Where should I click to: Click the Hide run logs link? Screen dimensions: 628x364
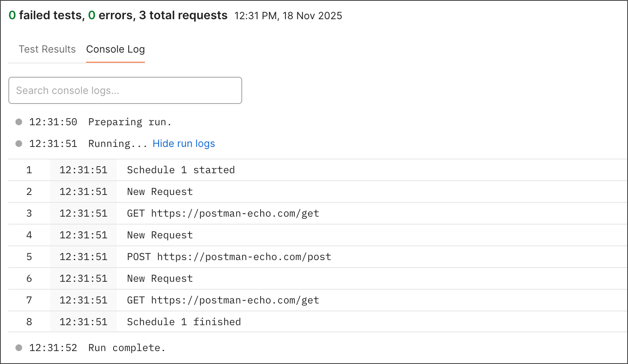pyautogui.click(x=183, y=144)
